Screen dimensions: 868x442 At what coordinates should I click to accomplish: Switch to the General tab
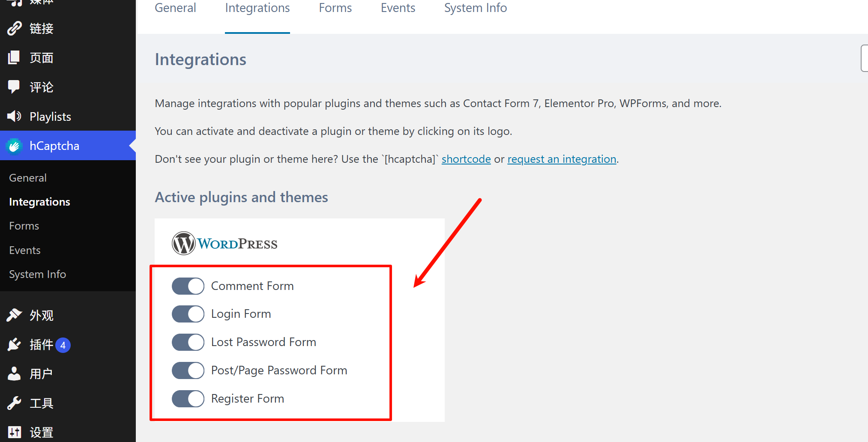click(175, 8)
